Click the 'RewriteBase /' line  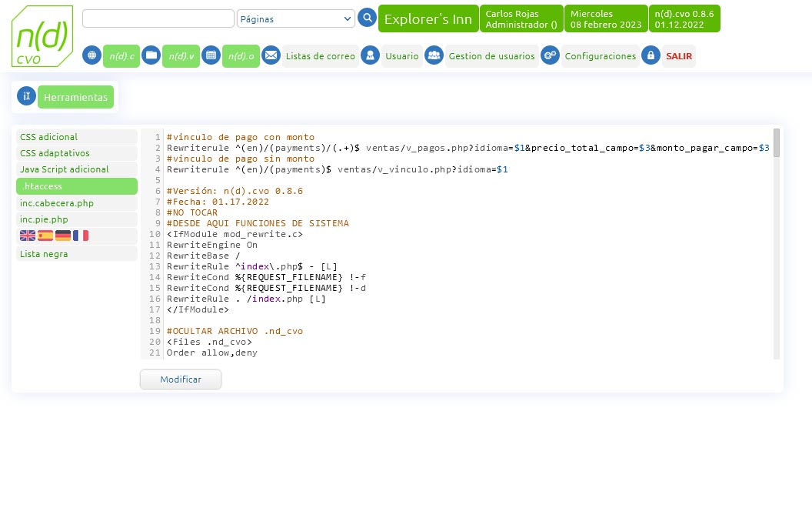[x=204, y=256]
